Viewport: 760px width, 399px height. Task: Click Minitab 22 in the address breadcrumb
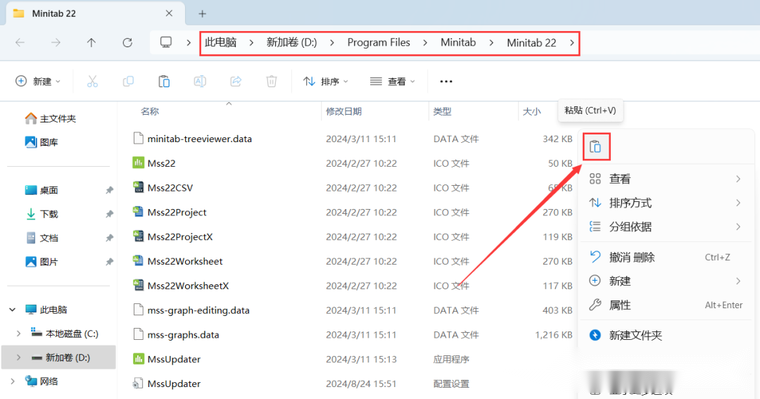click(531, 43)
